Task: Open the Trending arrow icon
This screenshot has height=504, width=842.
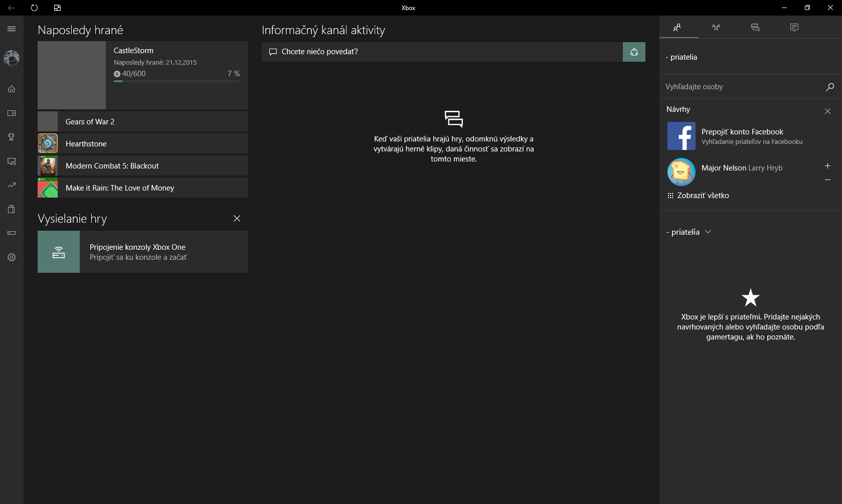Action: (12, 185)
